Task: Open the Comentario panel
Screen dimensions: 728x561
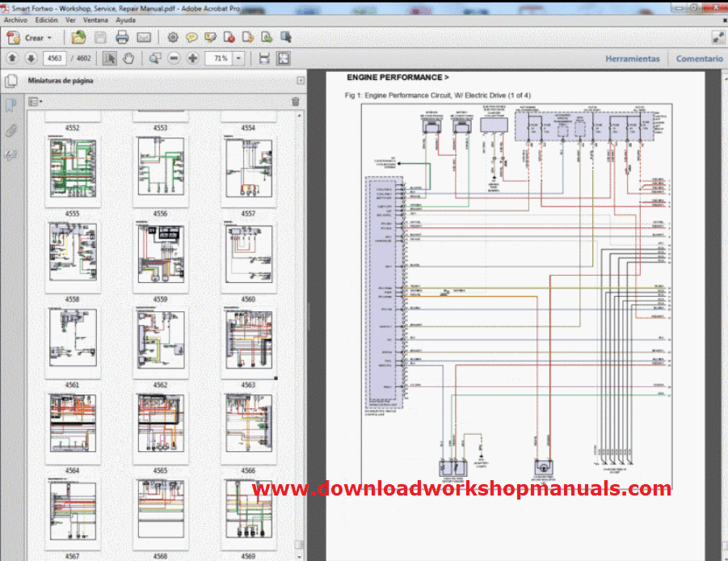Action: click(x=699, y=58)
